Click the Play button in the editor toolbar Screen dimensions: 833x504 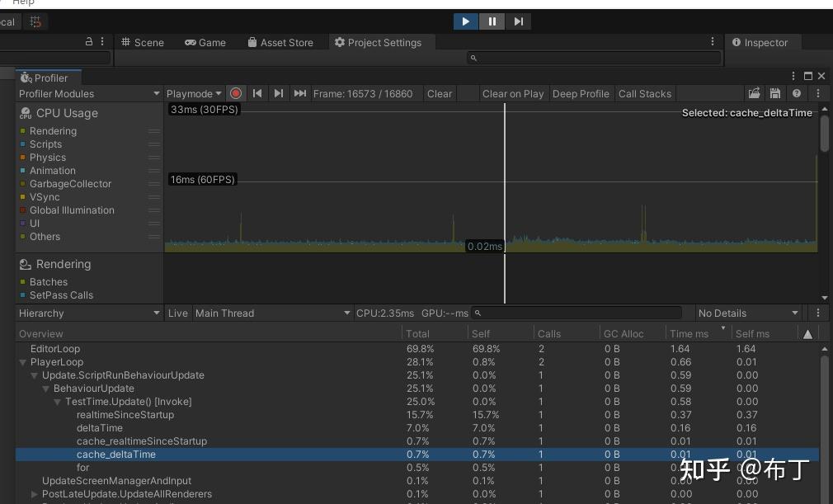(x=466, y=21)
